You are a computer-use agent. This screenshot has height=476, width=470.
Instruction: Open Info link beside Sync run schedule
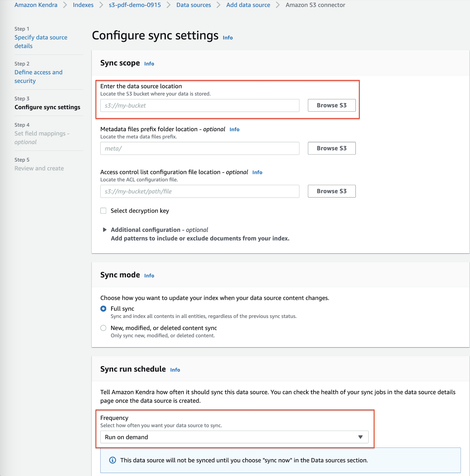click(175, 370)
